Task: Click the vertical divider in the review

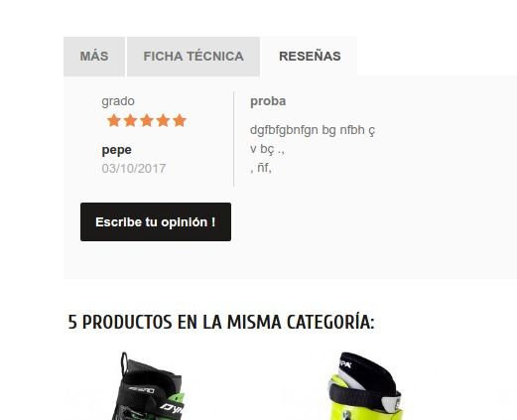Action: coord(234,139)
